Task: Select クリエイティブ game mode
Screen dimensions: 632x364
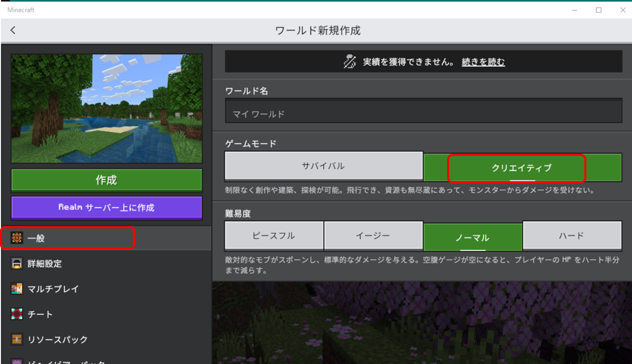Action: 522,168
